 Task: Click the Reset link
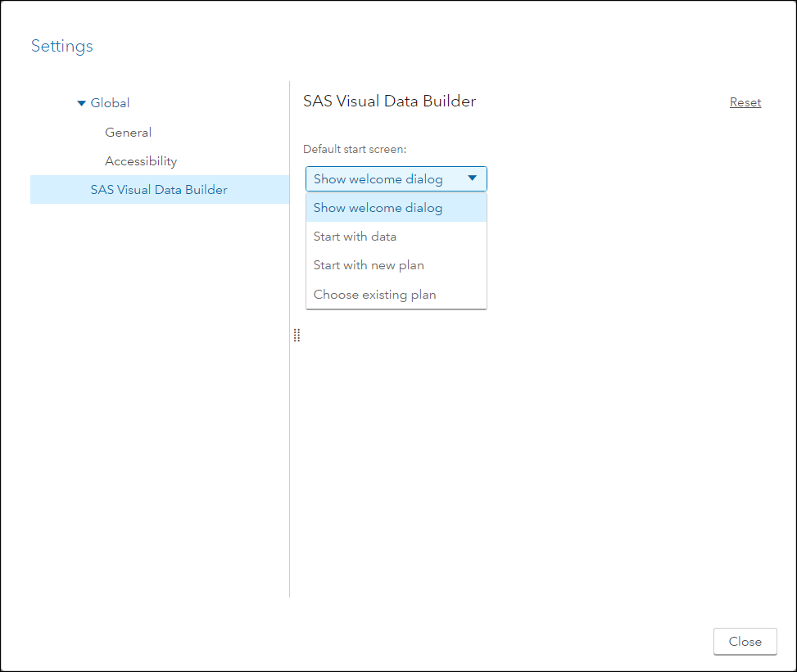(x=745, y=102)
